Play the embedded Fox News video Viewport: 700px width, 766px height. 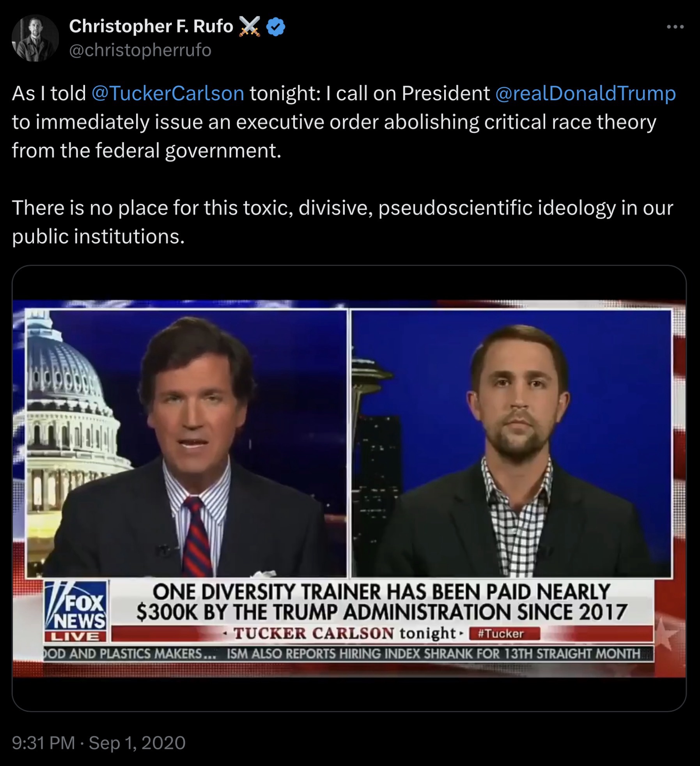coord(349,488)
